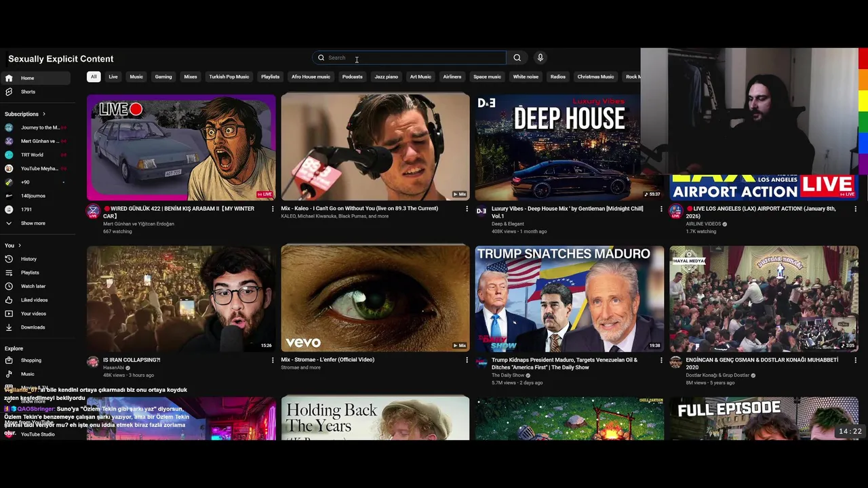The image size is (868, 488).
Task: Open Mert Günhan ve... channel avatar in sidebar
Action: [x=9, y=141]
